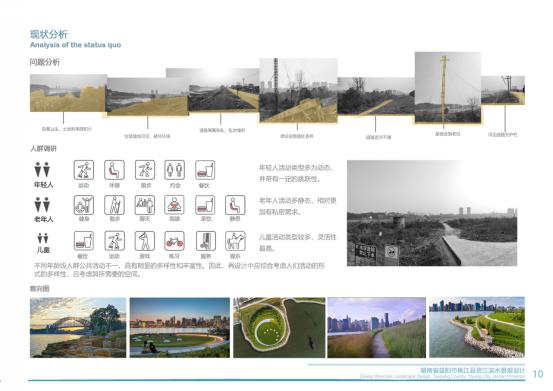
Task: Click the large black-and-white riverside path photo
Action: (432, 213)
